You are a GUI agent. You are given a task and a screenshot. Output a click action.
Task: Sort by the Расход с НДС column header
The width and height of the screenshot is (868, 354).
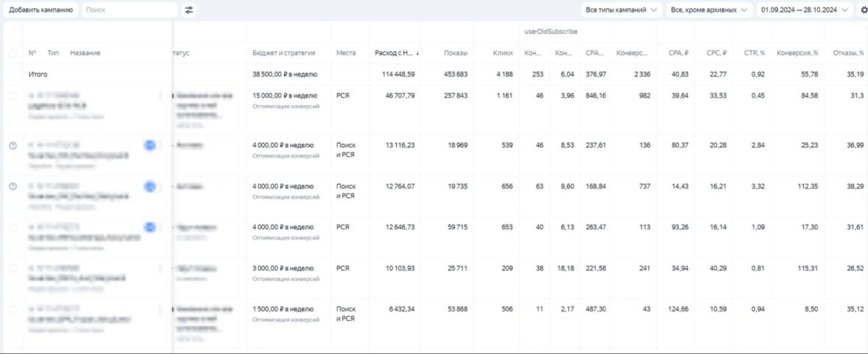click(x=393, y=53)
